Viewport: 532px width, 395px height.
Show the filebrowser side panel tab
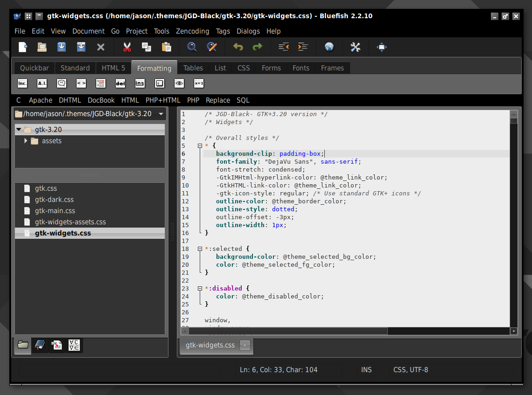pos(23,345)
